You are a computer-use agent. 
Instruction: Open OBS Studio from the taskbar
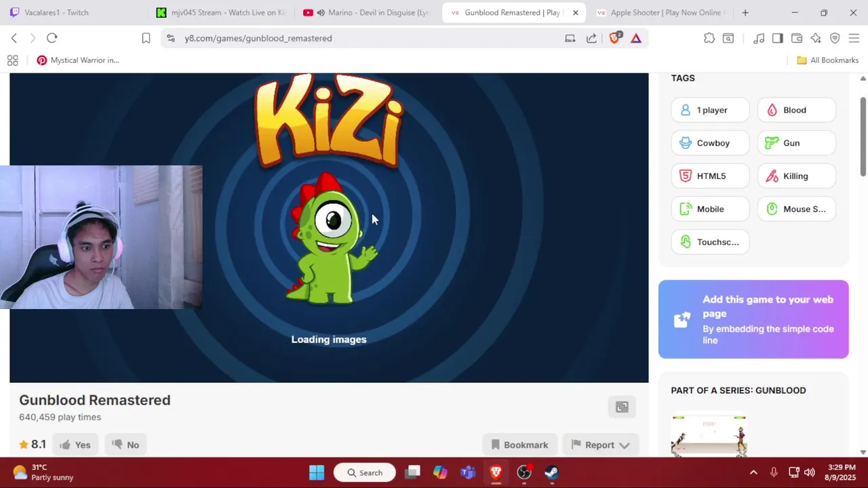click(524, 472)
